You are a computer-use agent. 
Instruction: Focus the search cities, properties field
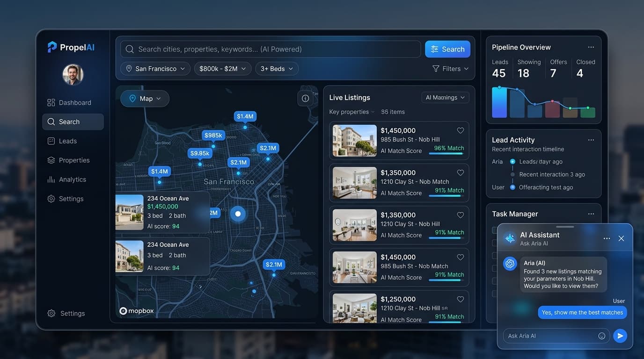(x=271, y=49)
